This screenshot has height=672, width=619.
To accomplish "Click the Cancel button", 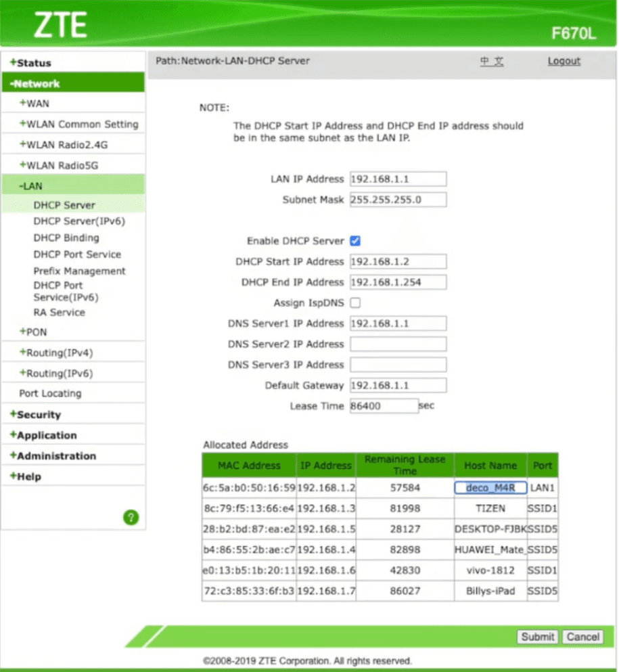I will 582,637.
